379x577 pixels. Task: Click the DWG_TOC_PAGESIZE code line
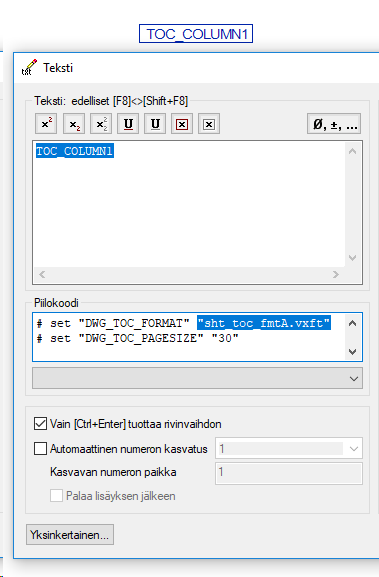pyautogui.click(x=138, y=338)
